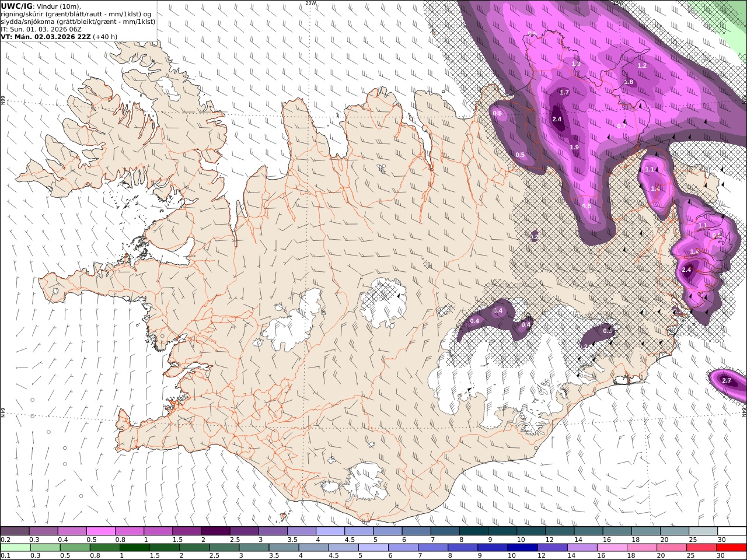Image resolution: width=747 pixels, height=560 pixels.
Task: Select the bright red 30 swatch ending lower row
Action: coord(731,548)
